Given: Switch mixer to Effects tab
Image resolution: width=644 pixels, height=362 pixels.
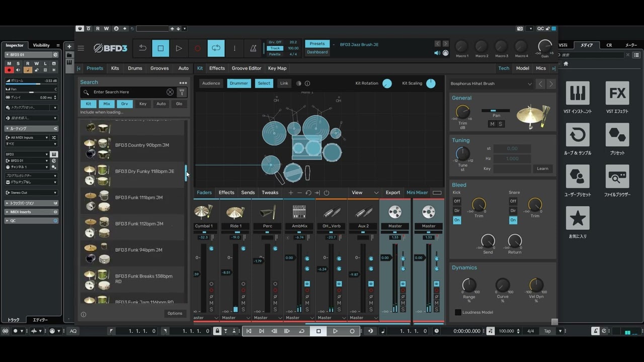Looking at the screenshot, I should point(226,193).
